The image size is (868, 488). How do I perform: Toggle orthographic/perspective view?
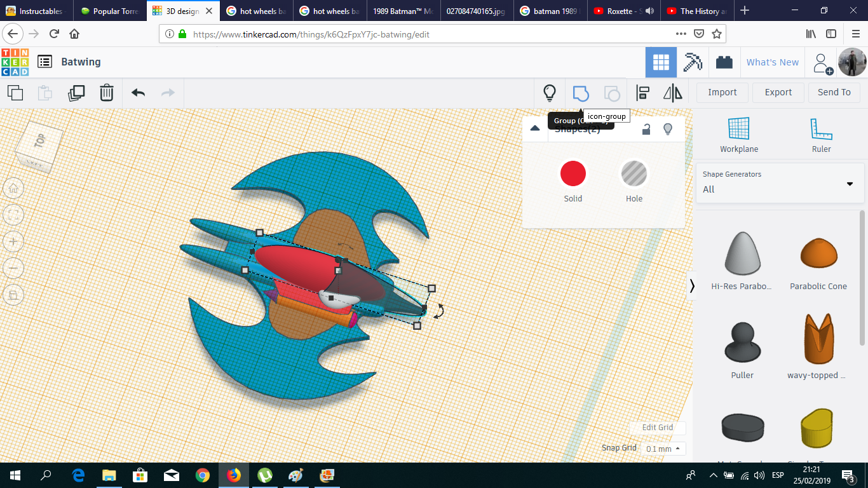click(13, 294)
